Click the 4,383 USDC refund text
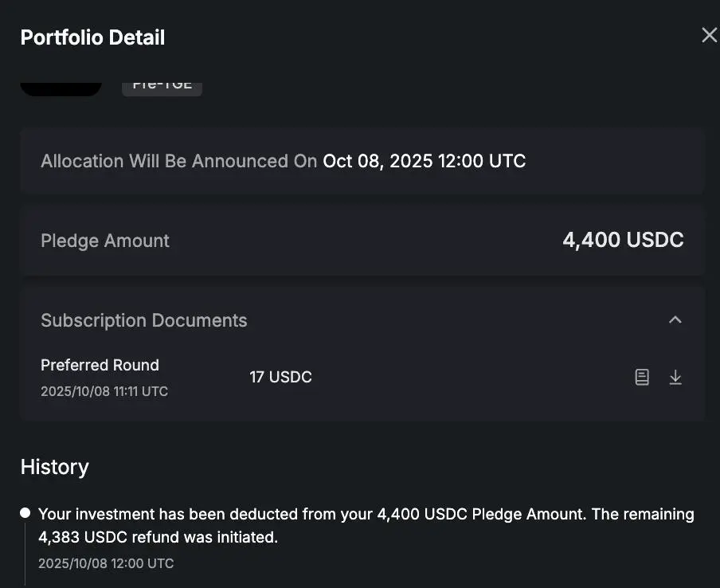The width and height of the screenshot is (720, 588). pos(88,537)
